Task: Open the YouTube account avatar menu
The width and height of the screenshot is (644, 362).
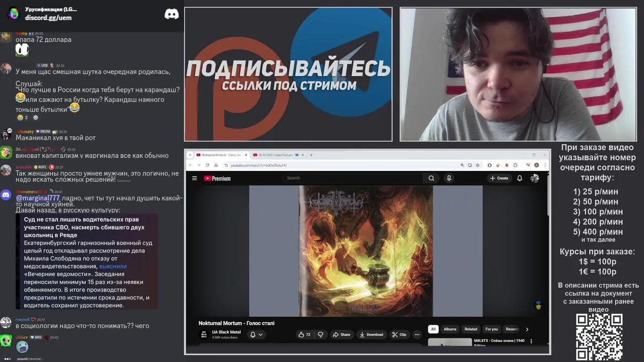Action: [x=535, y=178]
